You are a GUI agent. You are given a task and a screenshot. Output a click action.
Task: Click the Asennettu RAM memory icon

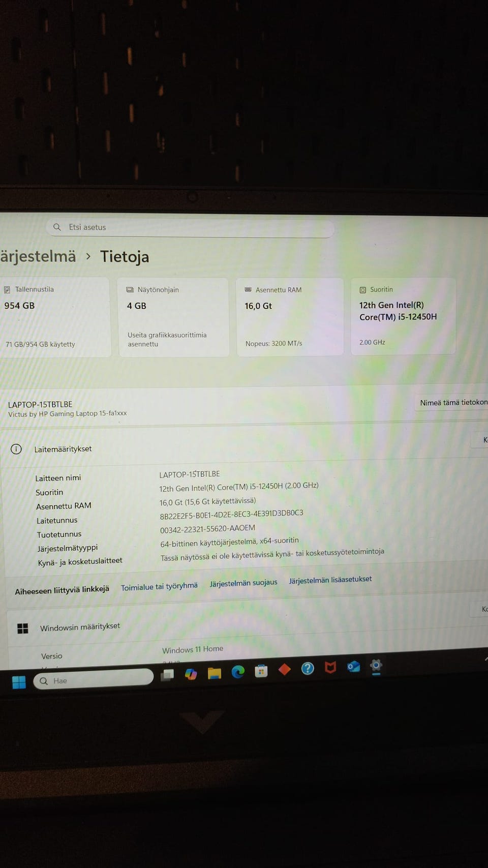coord(248,290)
